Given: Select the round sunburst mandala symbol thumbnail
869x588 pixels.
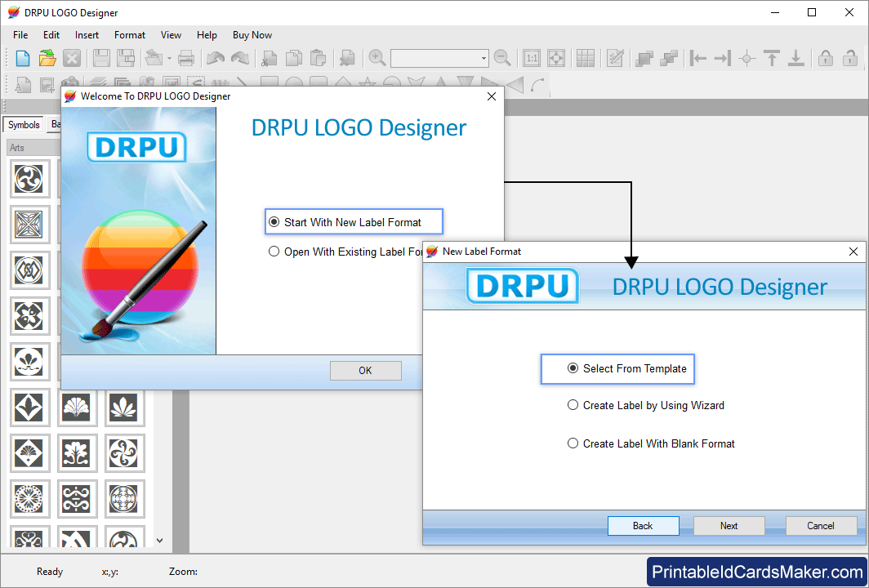Looking at the screenshot, I should 29,499.
